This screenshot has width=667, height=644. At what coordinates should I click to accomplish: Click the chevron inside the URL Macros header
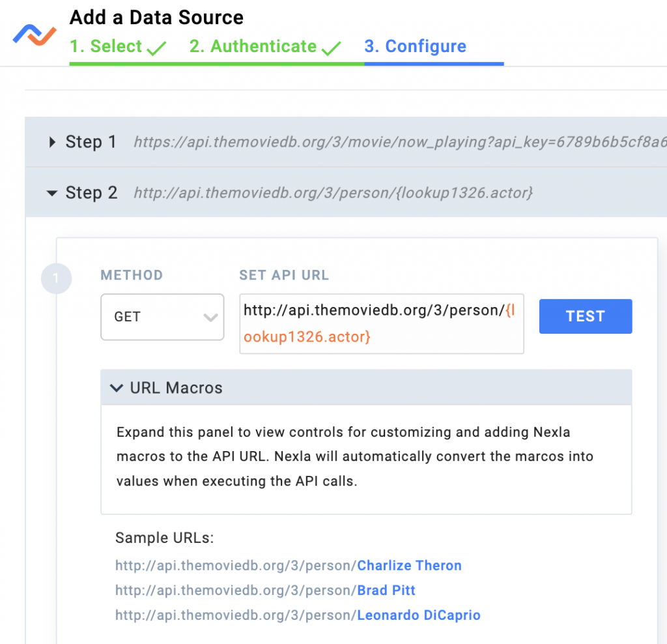click(x=117, y=387)
